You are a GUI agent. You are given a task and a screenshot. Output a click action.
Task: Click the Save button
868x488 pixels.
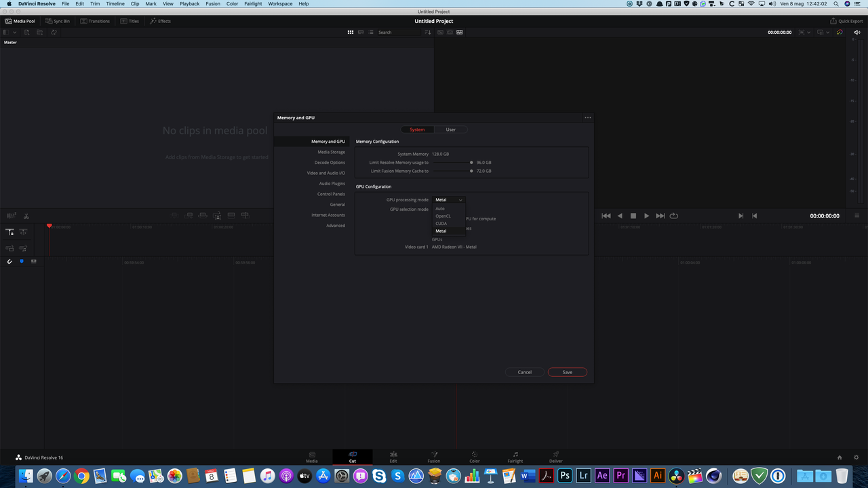click(x=568, y=372)
